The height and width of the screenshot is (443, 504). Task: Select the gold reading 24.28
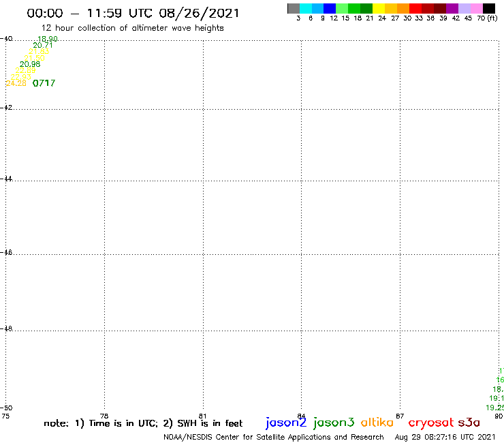16,83
